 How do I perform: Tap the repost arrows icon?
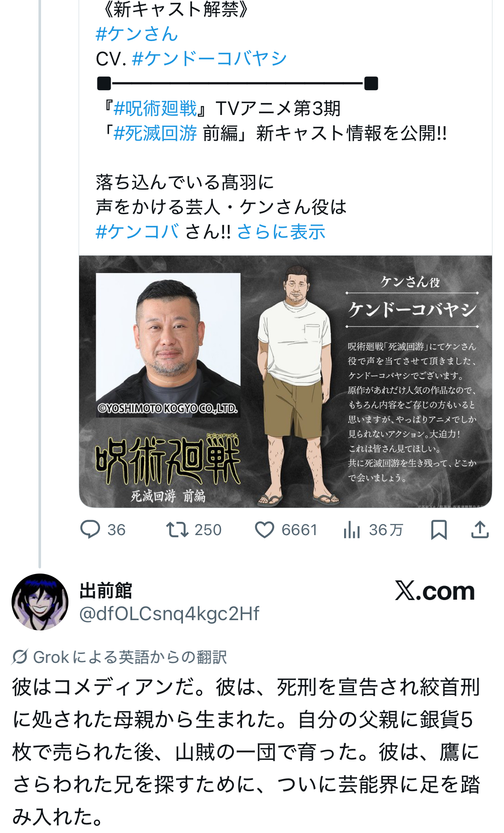tap(177, 530)
